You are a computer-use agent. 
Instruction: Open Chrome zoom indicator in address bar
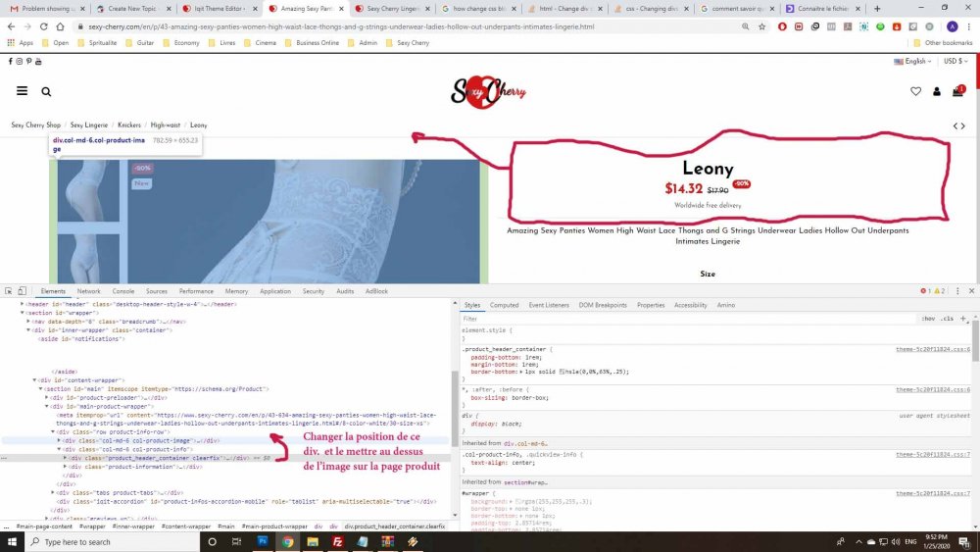[746, 26]
